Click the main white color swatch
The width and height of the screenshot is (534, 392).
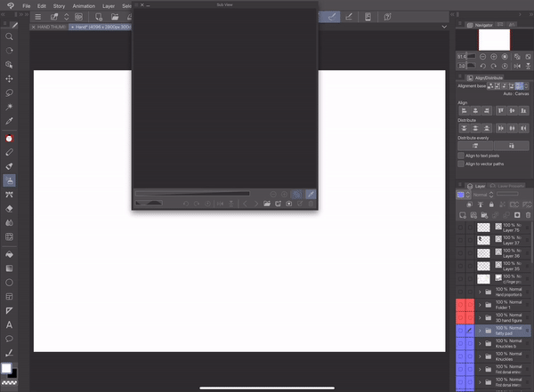coord(6,368)
